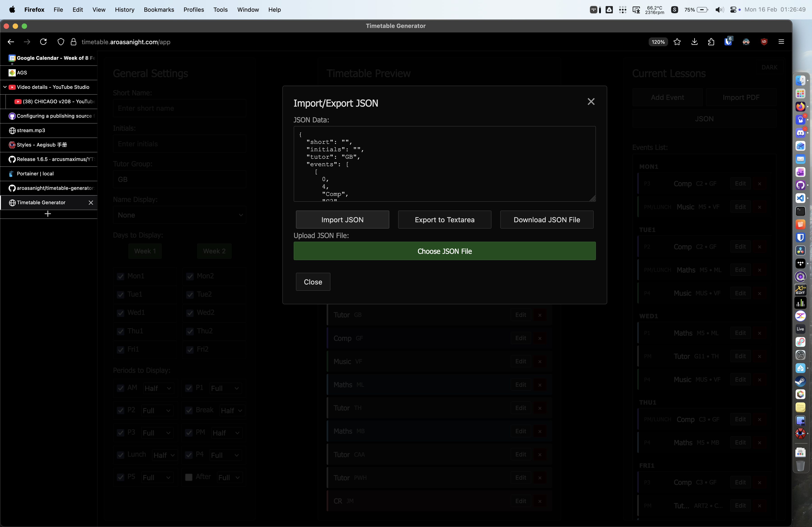Click the site security padlock icon
This screenshot has height=527, width=812.
pyautogui.click(x=73, y=42)
